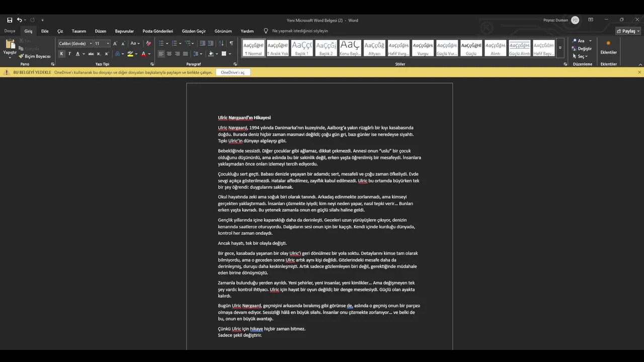Image resolution: width=644 pixels, height=362 pixels.
Task: Apply paragraph shading bucket
Action: [211, 54]
